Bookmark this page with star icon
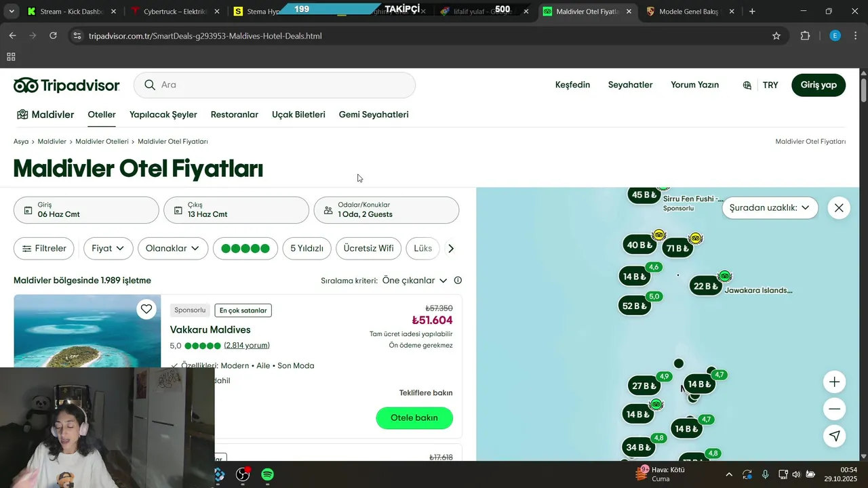 776,36
